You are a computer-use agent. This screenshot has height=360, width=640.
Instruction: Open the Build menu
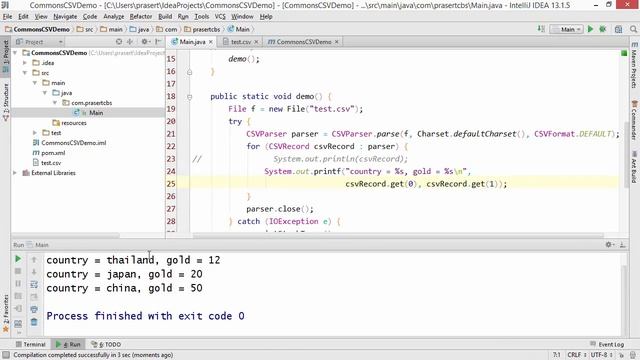[165, 17]
